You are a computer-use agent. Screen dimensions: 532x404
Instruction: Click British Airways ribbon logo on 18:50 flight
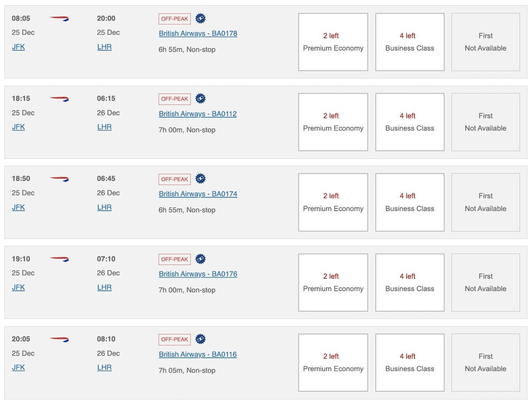point(59,179)
